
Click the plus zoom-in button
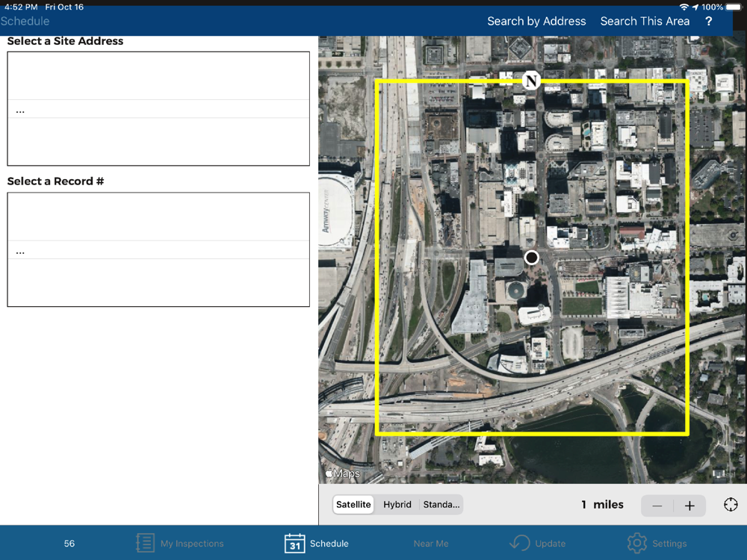coord(689,505)
